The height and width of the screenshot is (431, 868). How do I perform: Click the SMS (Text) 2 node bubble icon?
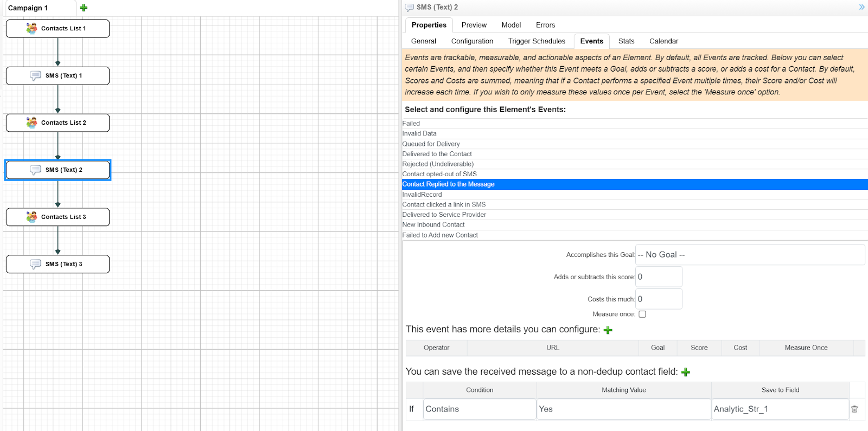(35, 170)
